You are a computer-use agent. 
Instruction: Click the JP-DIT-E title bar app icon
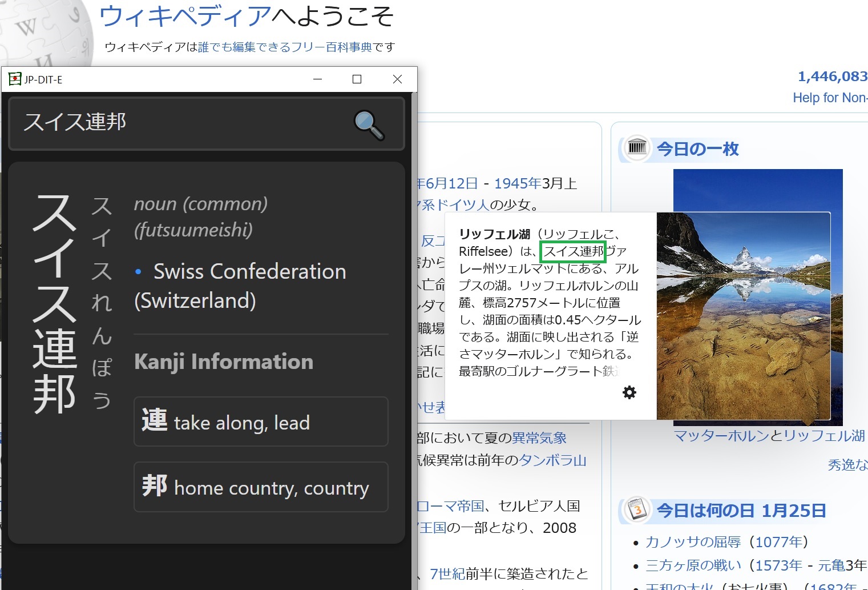click(x=15, y=79)
